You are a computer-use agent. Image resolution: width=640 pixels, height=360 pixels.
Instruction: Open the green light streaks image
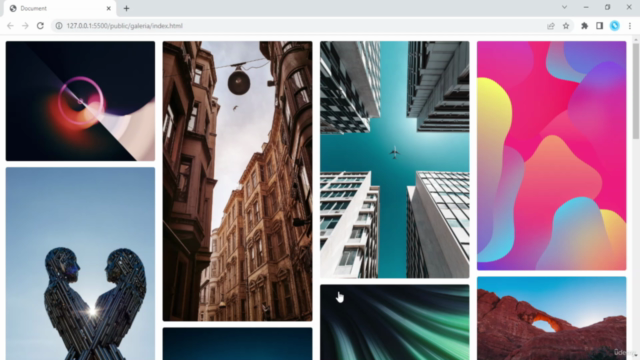coord(395,322)
